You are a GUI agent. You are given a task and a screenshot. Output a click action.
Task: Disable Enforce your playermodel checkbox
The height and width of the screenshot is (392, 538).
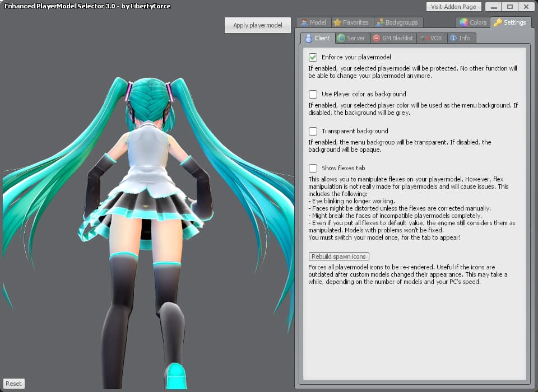(313, 57)
